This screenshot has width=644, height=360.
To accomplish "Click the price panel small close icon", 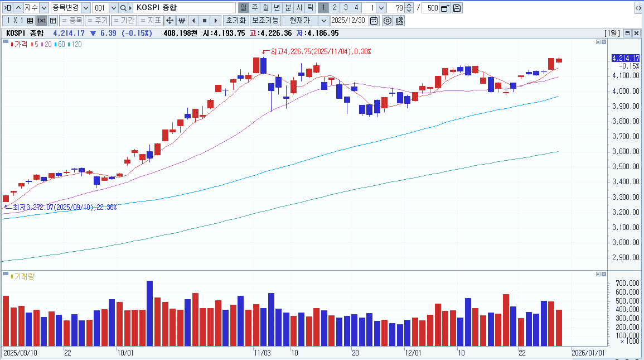I will click(x=604, y=42).
